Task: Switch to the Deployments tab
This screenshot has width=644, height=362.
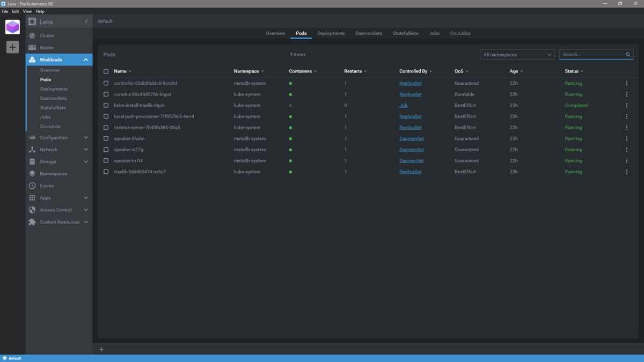Action: [331, 33]
